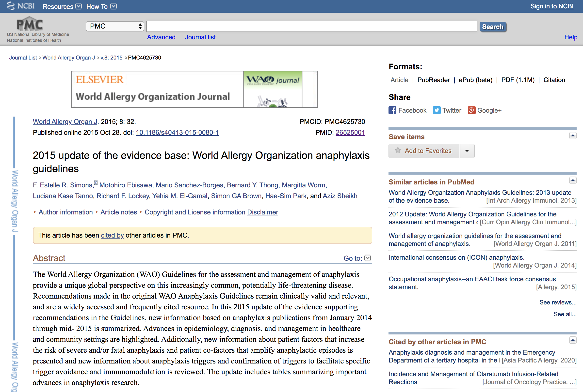Open the Journal list link

[200, 37]
